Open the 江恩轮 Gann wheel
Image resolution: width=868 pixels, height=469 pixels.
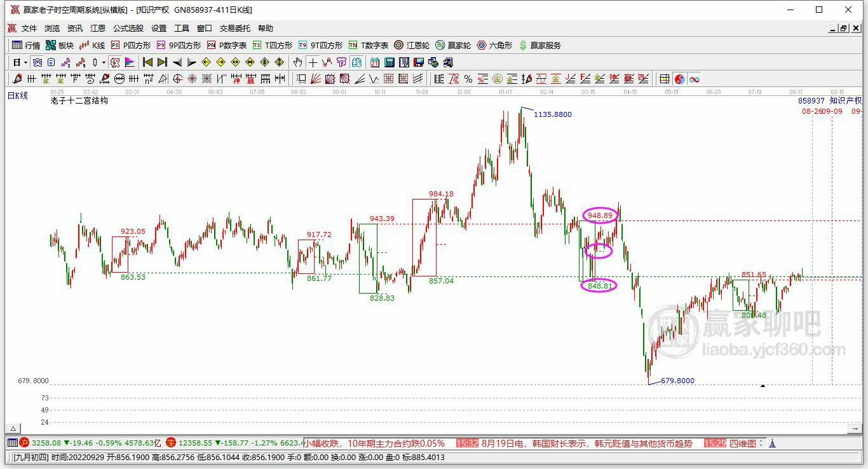click(412, 45)
